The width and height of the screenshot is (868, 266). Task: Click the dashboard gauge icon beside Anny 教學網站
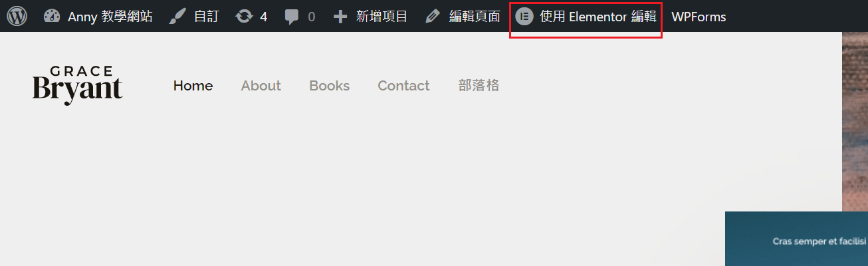click(x=52, y=16)
